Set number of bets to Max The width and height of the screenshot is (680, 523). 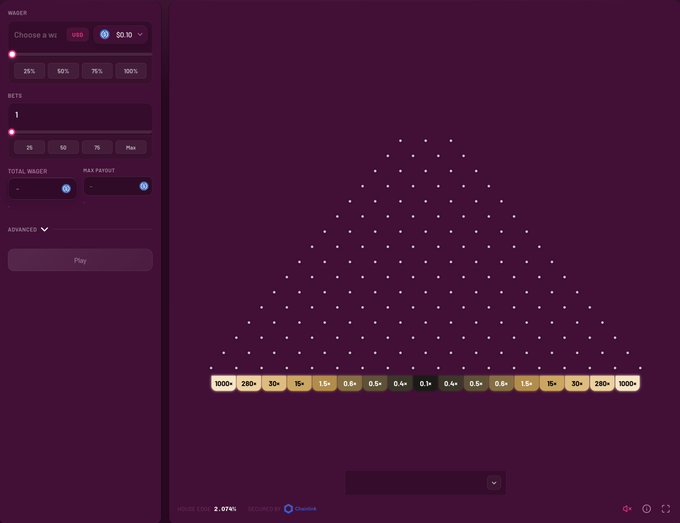click(x=131, y=147)
